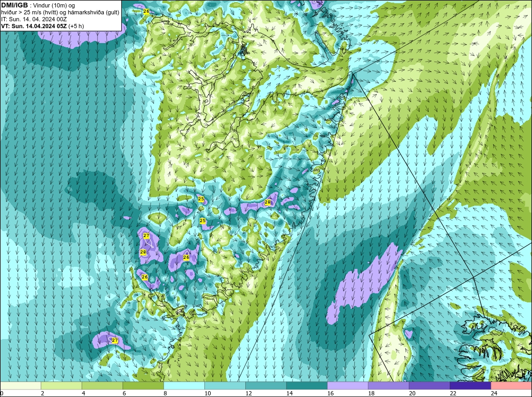Screen dimensions: 532x397
Task: Click the lower yellow gust label 25
Action: coord(203,221)
